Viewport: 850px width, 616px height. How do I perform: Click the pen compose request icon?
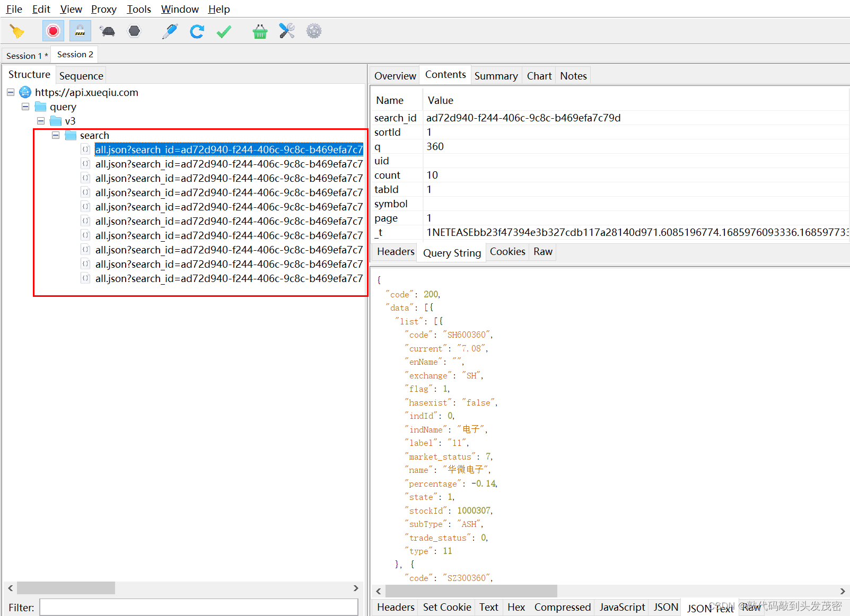pyautogui.click(x=170, y=31)
